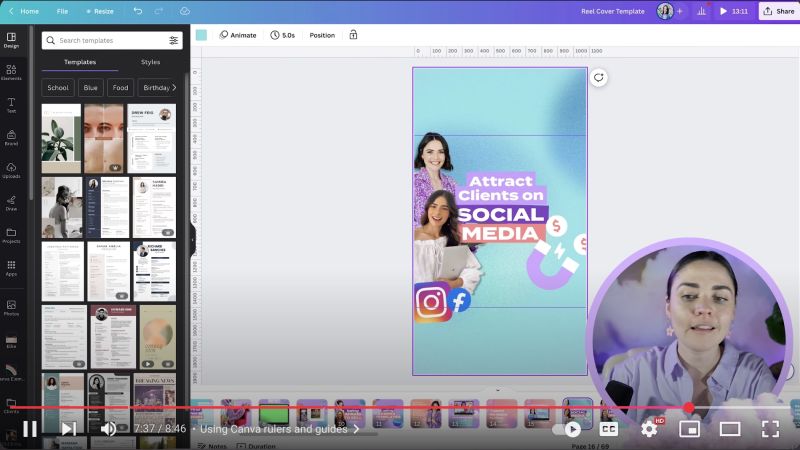This screenshot has width=800, height=450.
Task: Open the Photos panel
Action: coord(11,308)
